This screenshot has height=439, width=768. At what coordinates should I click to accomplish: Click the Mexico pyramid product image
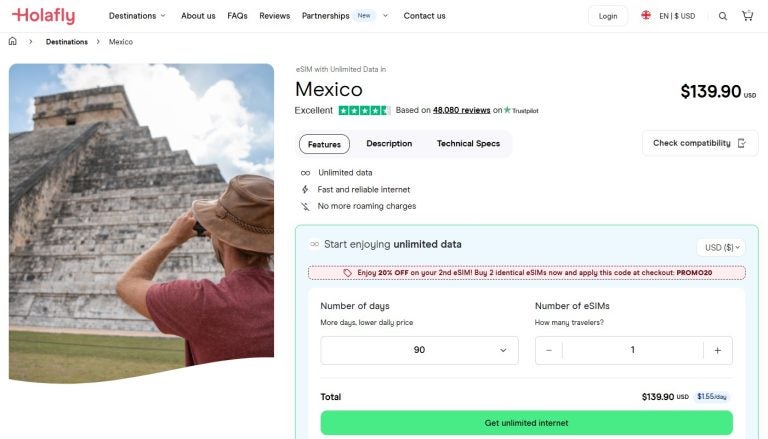pos(141,222)
